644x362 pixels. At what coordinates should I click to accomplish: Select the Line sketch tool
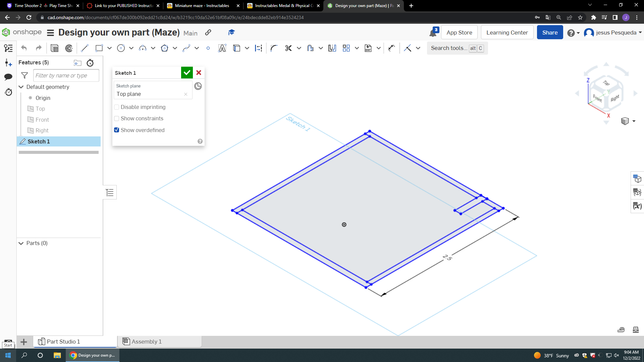pos(85,48)
